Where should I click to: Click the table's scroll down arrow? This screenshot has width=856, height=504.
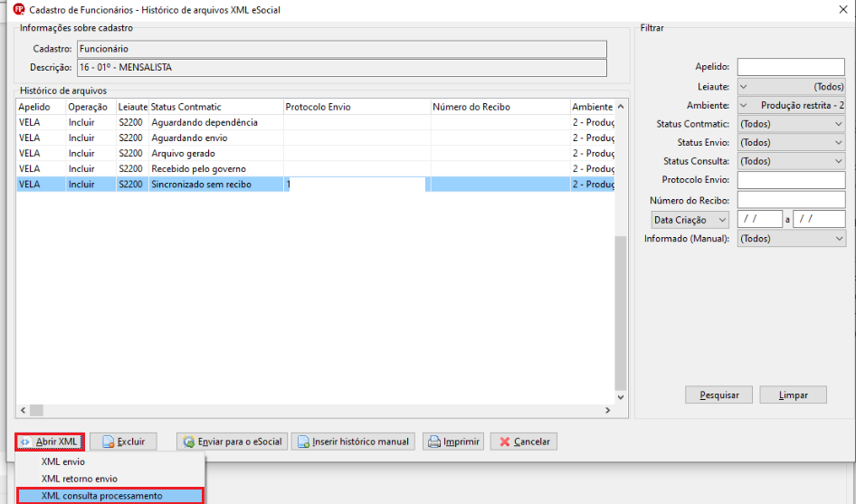[x=620, y=397]
